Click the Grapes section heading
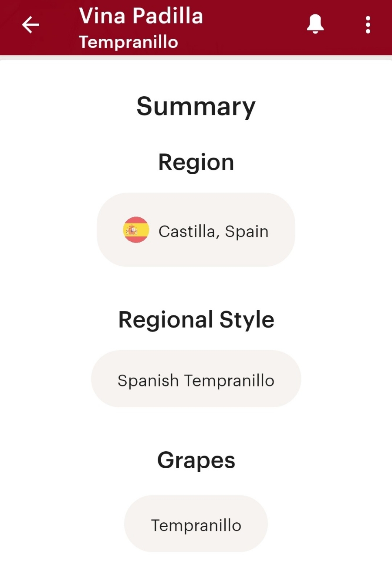Screen dimensions: 392x575 pyautogui.click(x=196, y=460)
